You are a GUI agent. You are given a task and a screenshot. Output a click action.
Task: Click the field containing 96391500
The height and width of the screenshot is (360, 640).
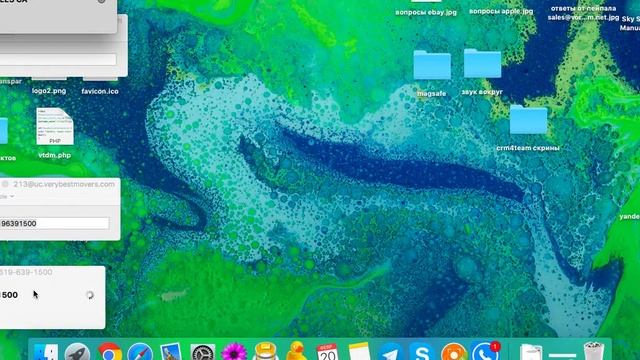[54, 223]
